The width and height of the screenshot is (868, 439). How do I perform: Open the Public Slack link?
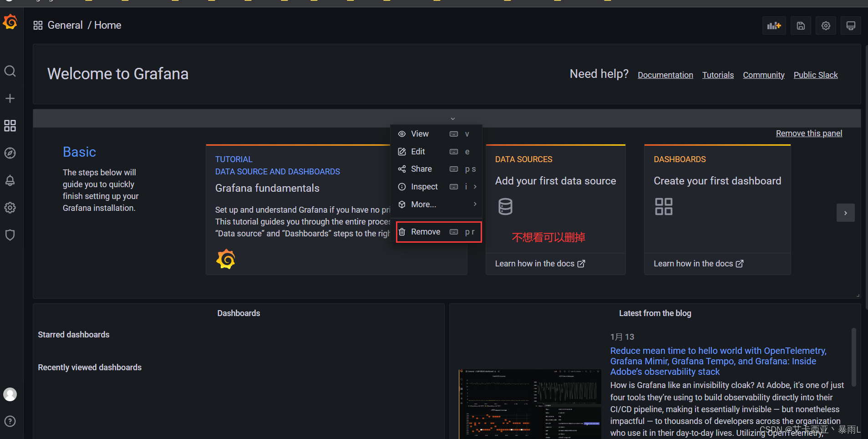coord(816,75)
